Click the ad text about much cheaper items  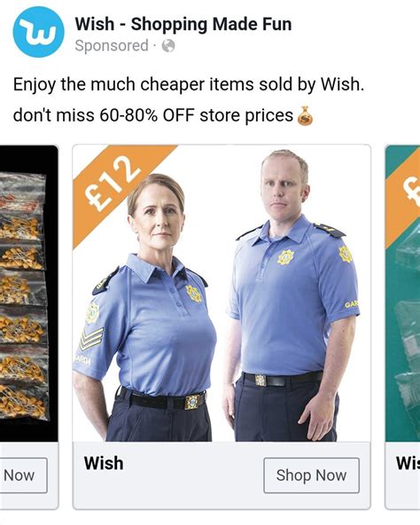[189, 84]
